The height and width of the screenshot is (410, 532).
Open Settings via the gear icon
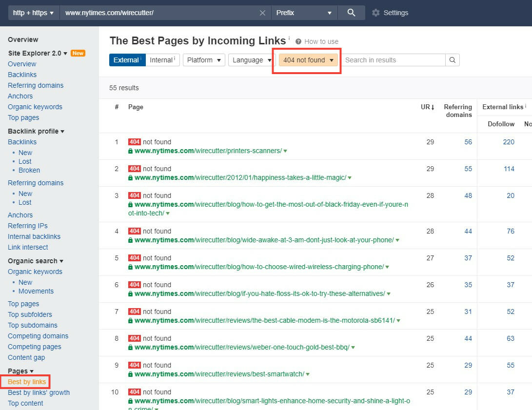[375, 13]
